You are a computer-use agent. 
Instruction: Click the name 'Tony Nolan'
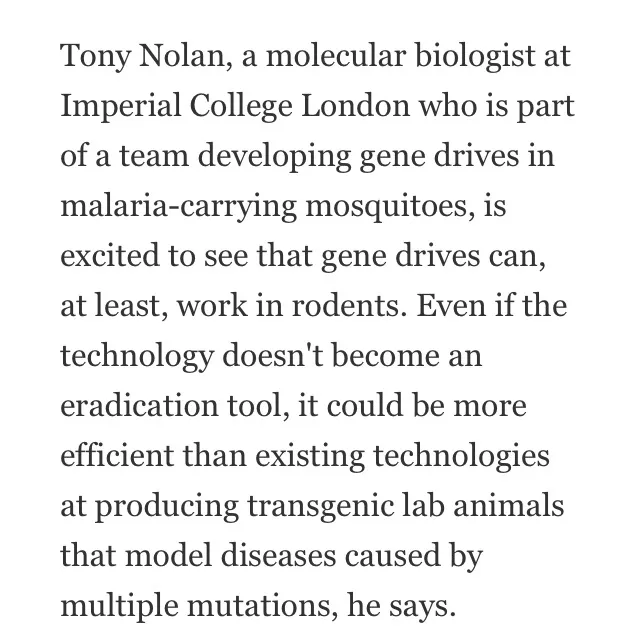[x=143, y=57]
